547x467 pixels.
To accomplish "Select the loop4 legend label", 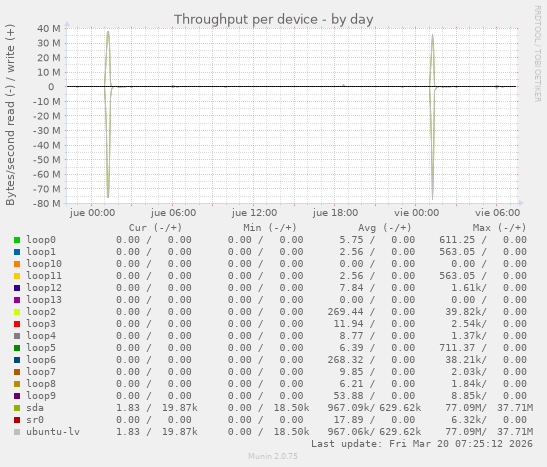I will pos(41,336).
